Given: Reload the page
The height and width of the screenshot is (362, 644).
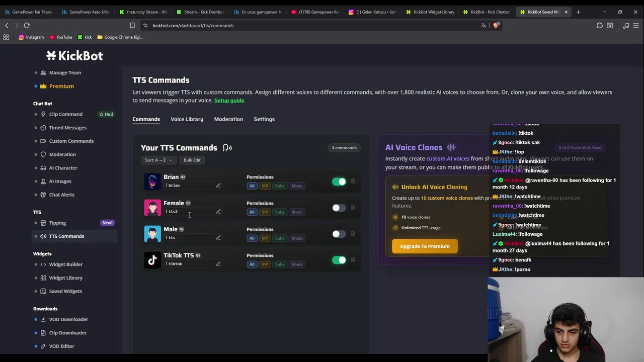Looking at the screenshot, I should point(27,25).
